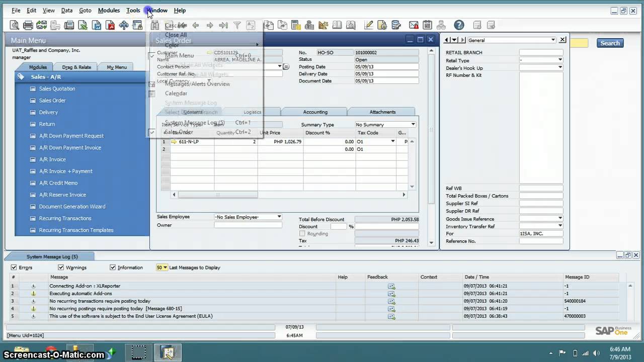Click the System Message Log (5) tab
644x362 pixels.
52,257
